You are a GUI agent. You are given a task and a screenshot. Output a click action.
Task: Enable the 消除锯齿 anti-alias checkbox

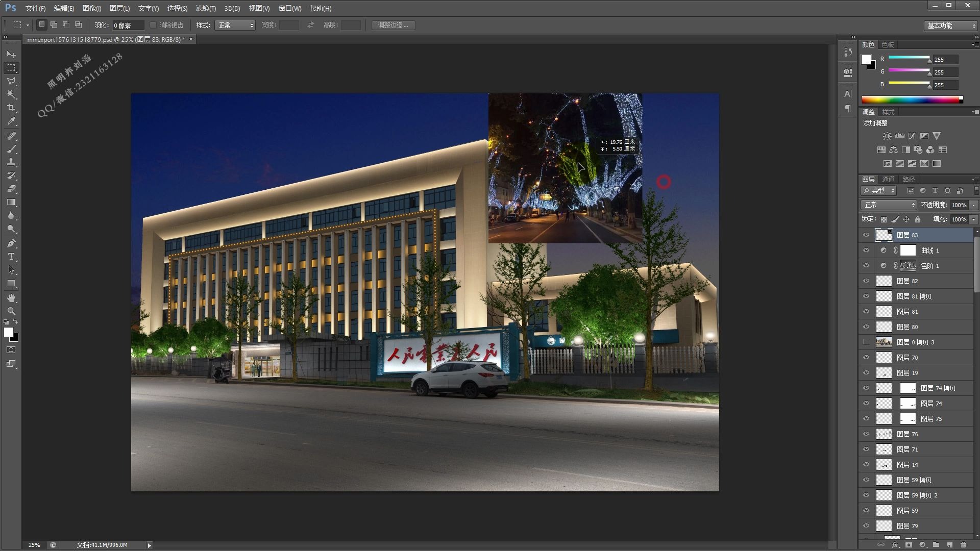pos(153,25)
